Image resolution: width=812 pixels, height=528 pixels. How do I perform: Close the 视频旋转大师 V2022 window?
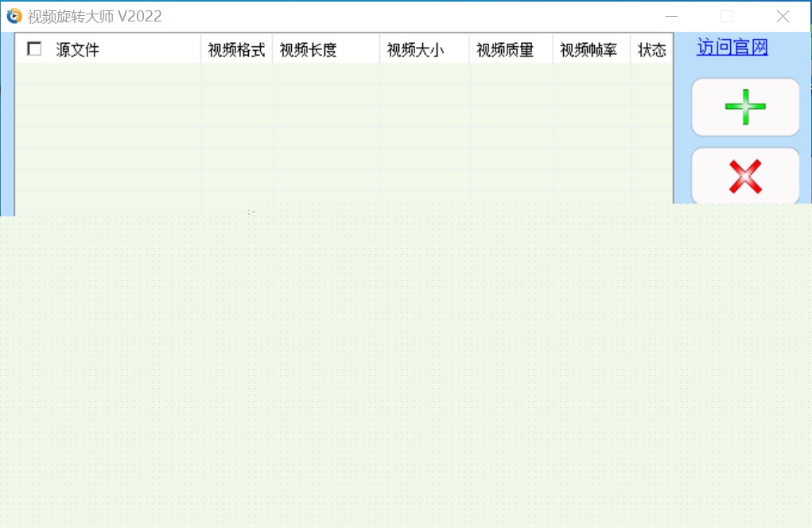(783, 17)
